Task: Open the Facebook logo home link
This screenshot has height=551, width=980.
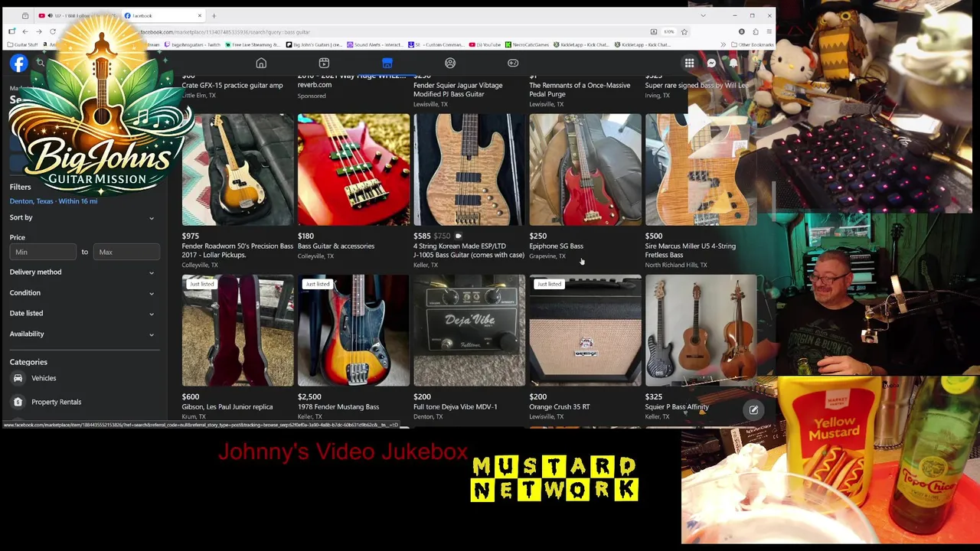Action: click(x=18, y=64)
